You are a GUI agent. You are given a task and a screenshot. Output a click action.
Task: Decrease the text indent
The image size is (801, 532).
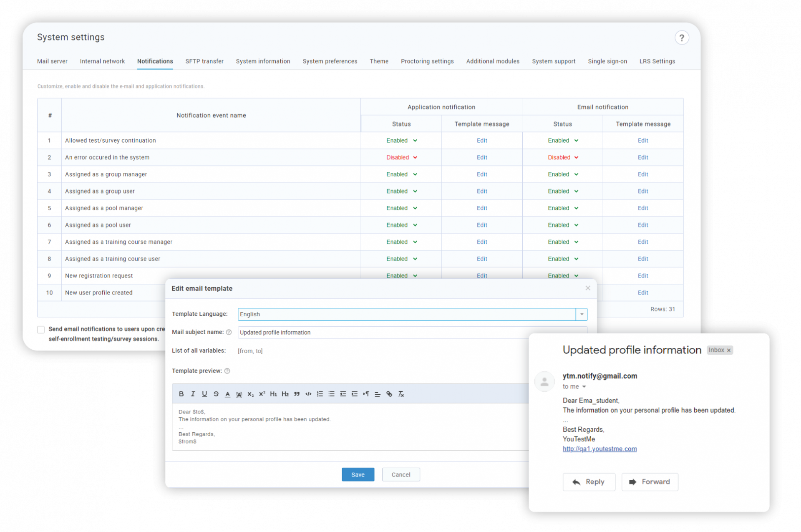coord(343,394)
